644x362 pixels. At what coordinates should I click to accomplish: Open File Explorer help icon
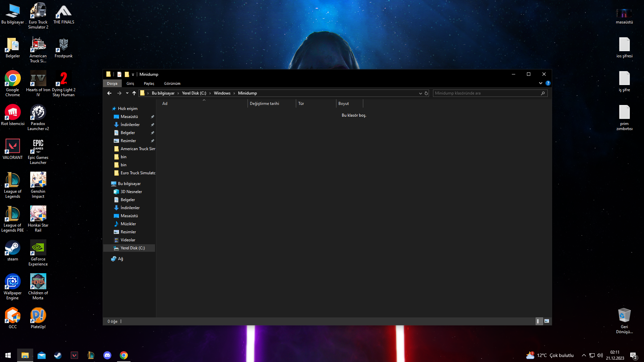point(548,83)
